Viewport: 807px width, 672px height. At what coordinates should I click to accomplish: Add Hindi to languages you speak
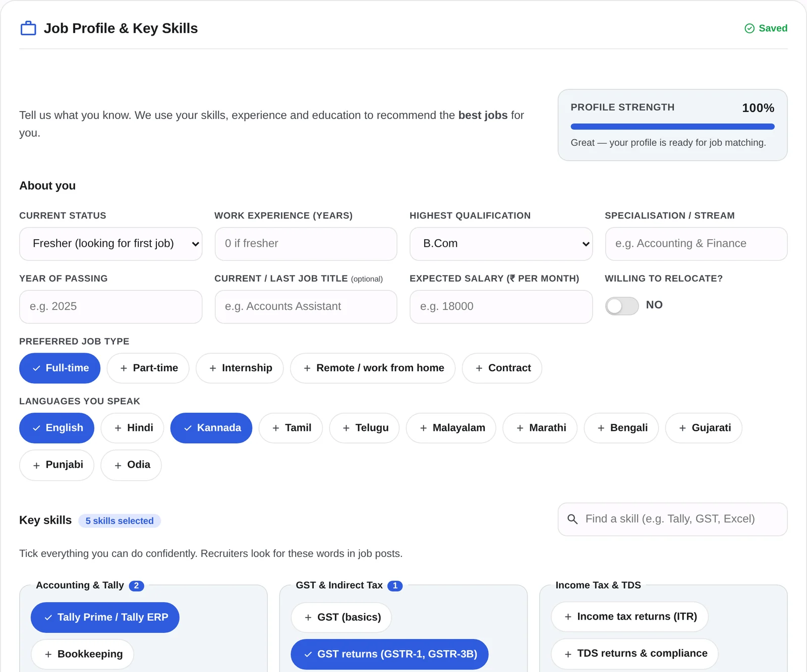(132, 428)
